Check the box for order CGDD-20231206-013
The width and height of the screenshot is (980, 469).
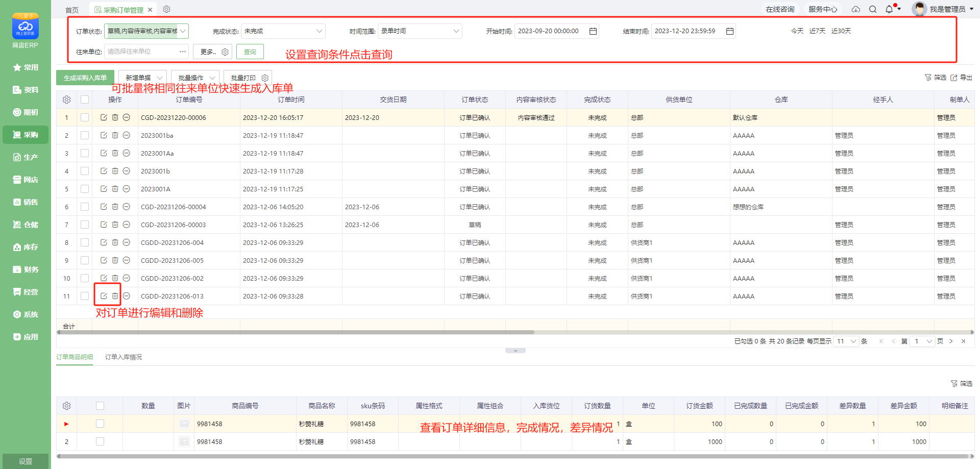[85, 296]
